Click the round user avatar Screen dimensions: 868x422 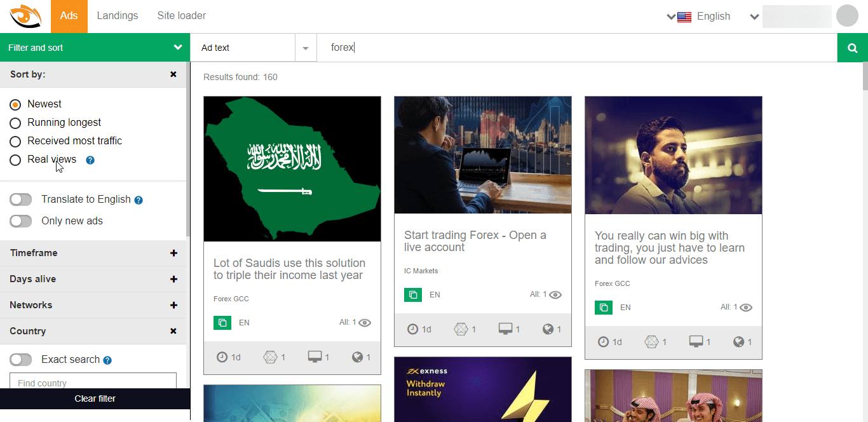tap(847, 16)
